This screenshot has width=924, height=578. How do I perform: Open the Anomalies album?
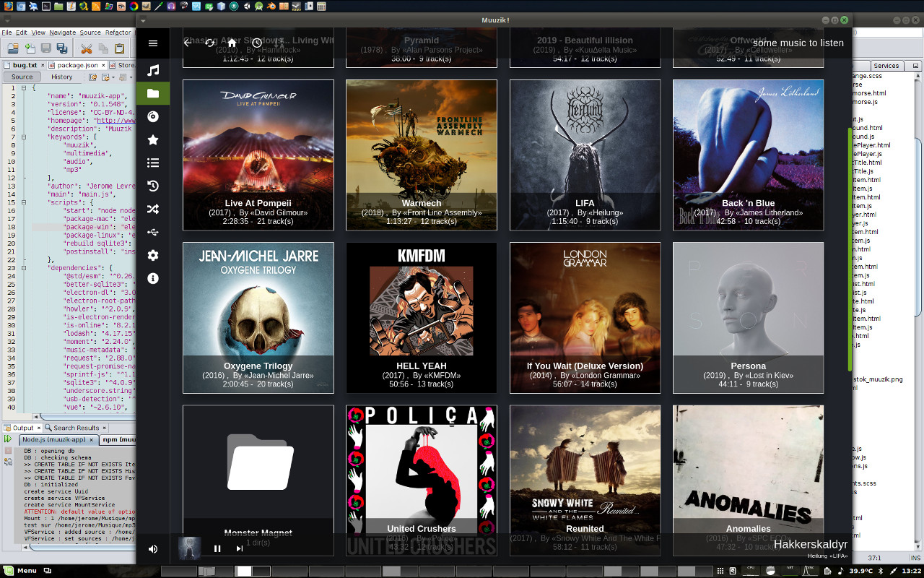[x=749, y=480]
